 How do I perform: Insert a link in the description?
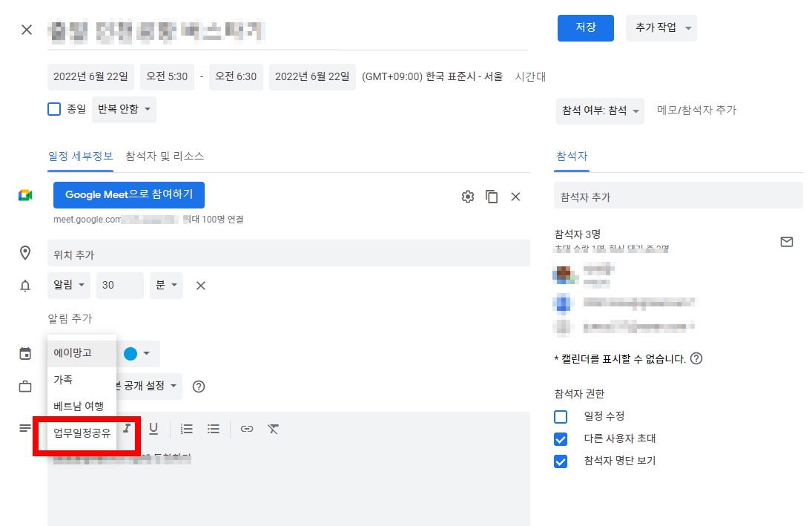click(x=247, y=429)
